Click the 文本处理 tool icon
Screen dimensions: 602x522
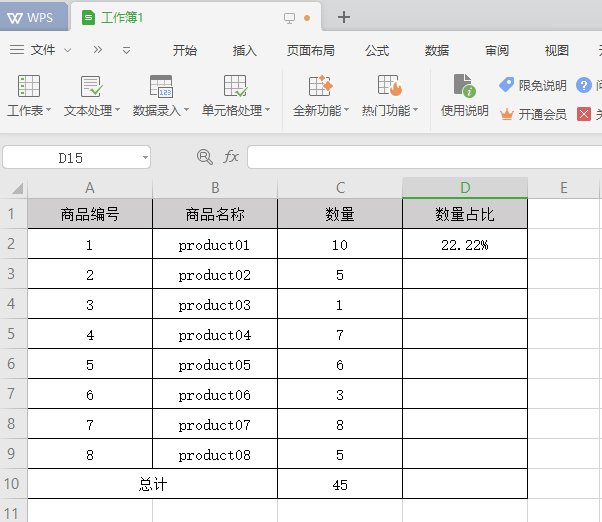tap(91, 86)
